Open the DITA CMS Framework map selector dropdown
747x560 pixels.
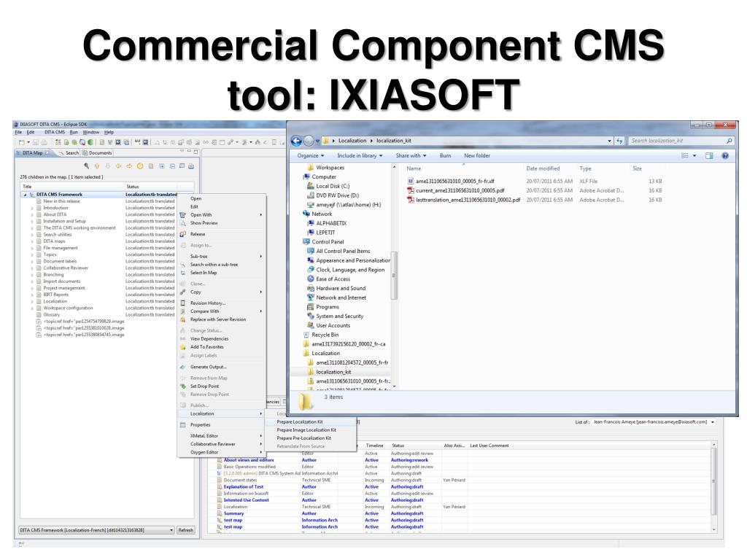tap(96, 530)
